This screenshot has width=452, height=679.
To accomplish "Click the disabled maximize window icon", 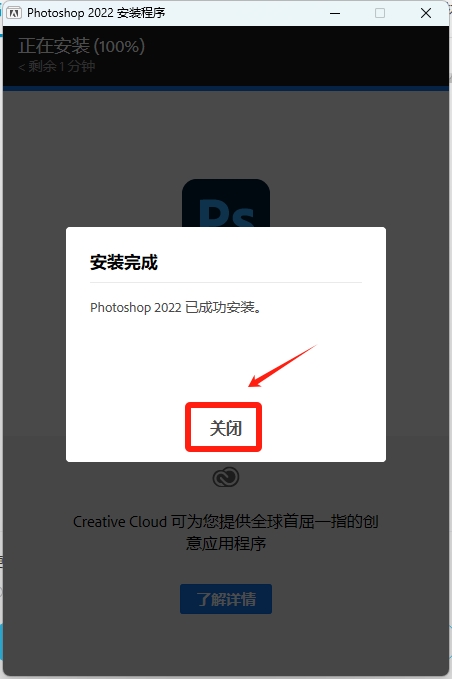I will click(x=380, y=13).
